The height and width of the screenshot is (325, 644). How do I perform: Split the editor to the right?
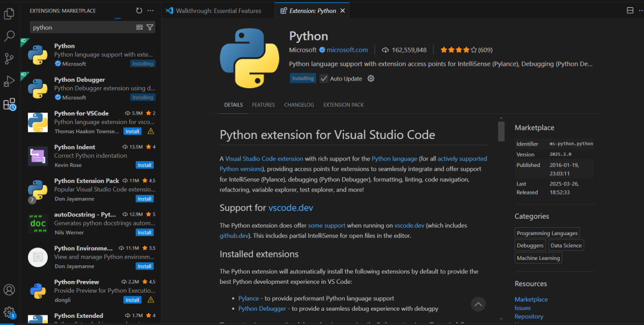630,11
